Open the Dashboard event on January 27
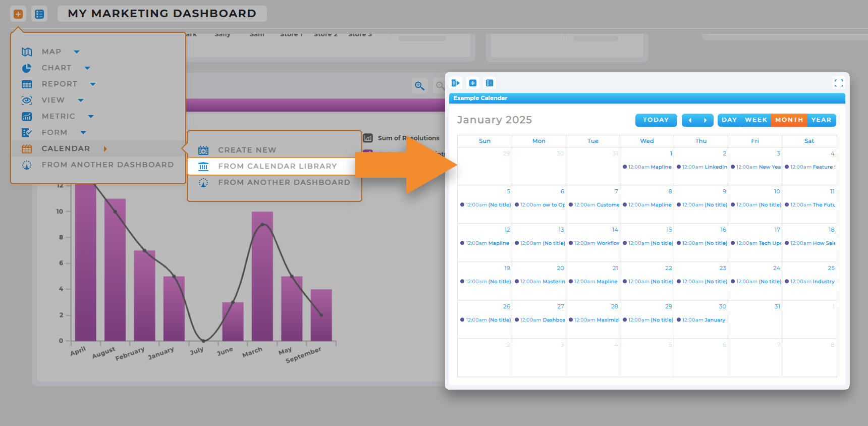 click(539, 320)
